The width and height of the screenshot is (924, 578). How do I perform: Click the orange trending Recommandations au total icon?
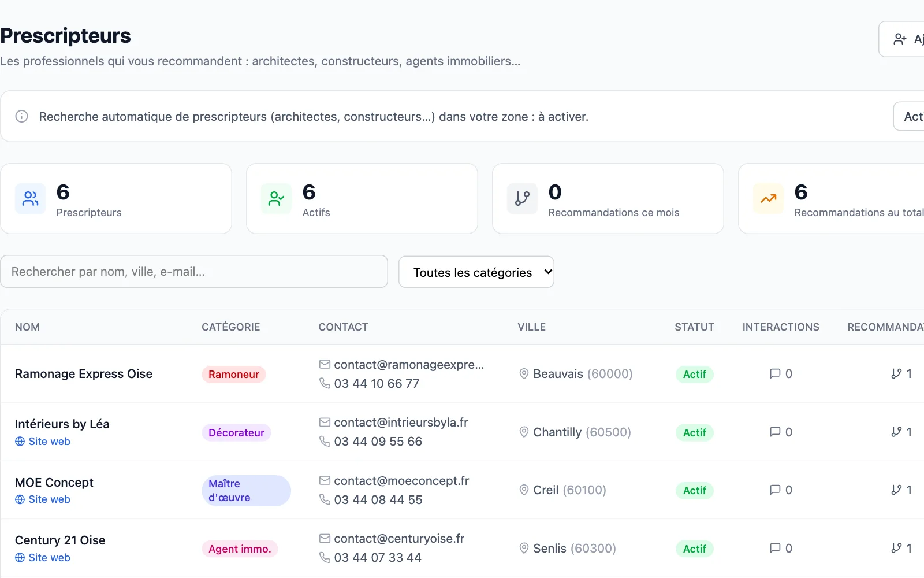pos(768,199)
